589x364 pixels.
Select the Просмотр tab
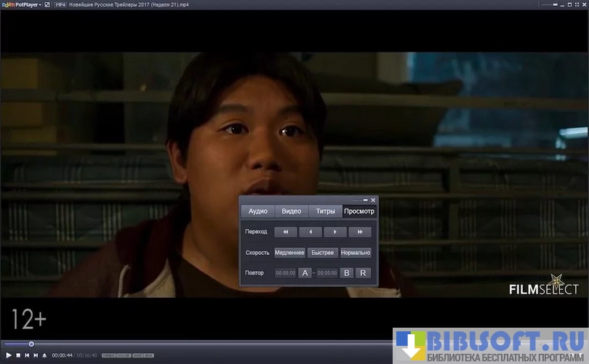pos(359,211)
